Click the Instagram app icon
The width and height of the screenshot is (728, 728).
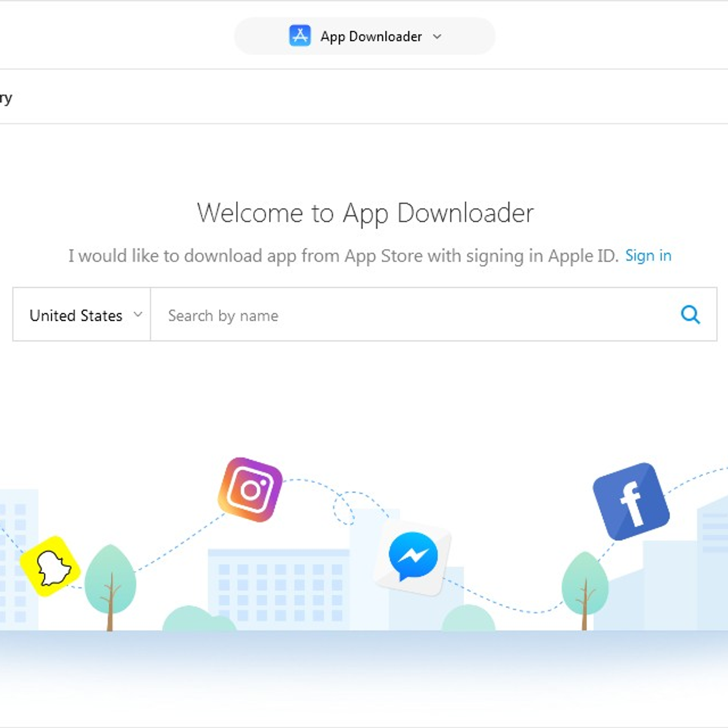(250, 490)
